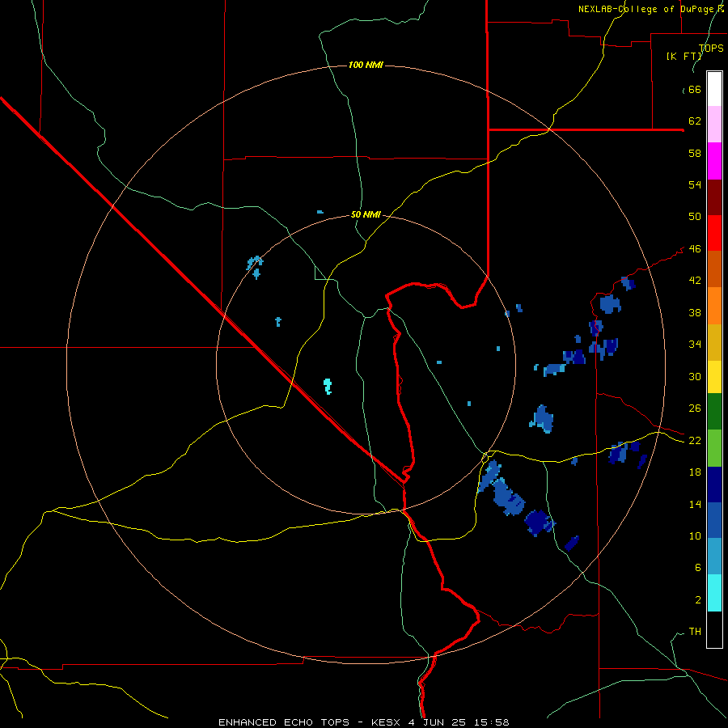This screenshot has height=728, width=728.
Task: Click the '38' legend value
Action: click(x=695, y=312)
